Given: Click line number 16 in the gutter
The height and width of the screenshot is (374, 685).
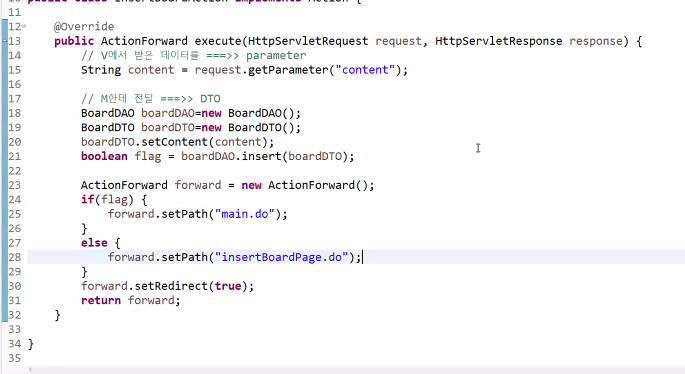Looking at the screenshot, I should coord(14,84).
